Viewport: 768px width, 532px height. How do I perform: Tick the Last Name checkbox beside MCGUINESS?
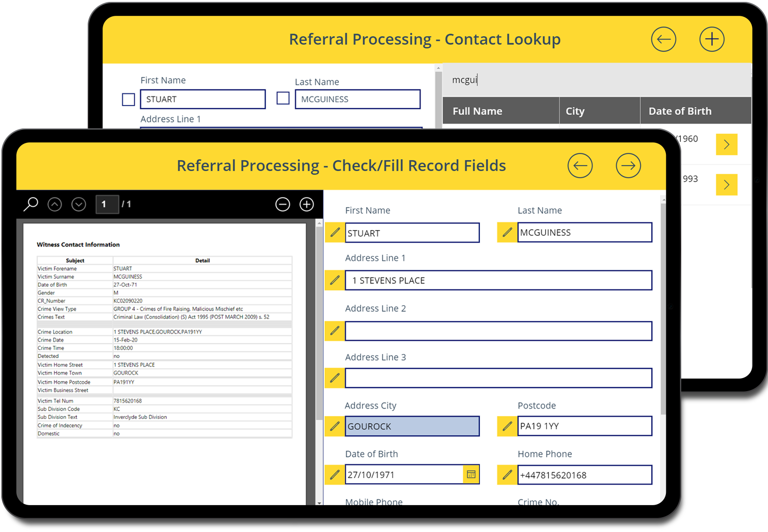point(283,98)
